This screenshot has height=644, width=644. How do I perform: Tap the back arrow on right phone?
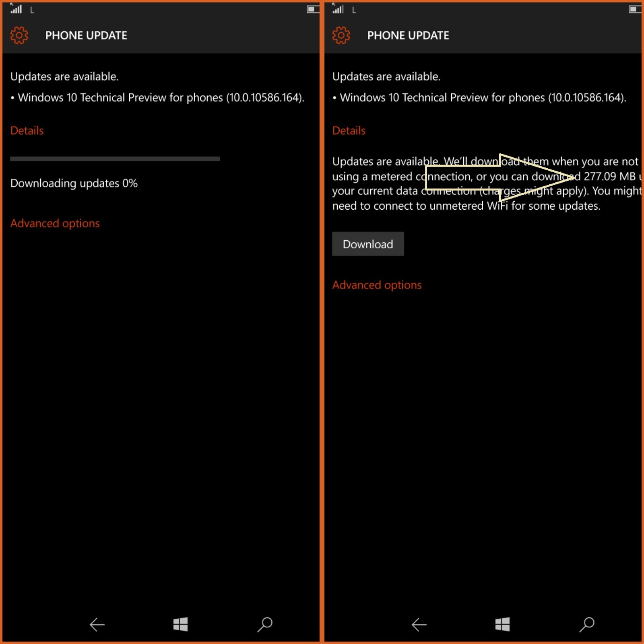(x=419, y=625)
